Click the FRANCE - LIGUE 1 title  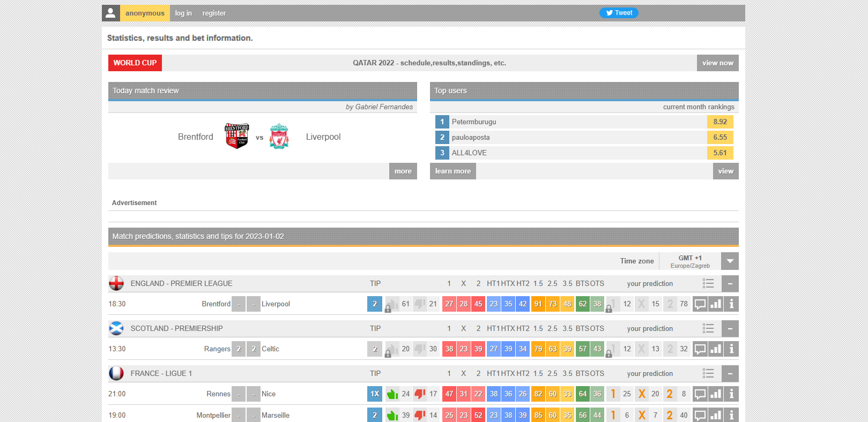(x=161, y=373)
